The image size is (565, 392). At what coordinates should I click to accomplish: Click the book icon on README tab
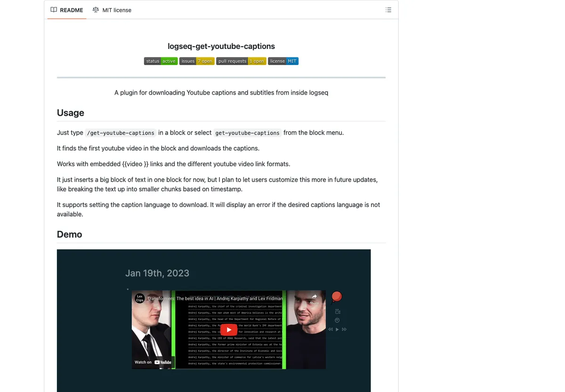pyautogui.click(x=54, y=10)
